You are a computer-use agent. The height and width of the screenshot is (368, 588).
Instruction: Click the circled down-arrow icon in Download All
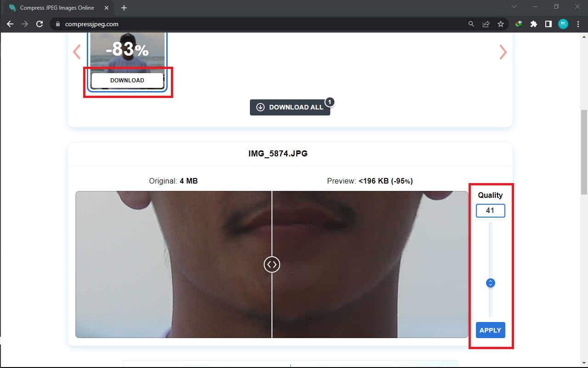tap(260, 107)
